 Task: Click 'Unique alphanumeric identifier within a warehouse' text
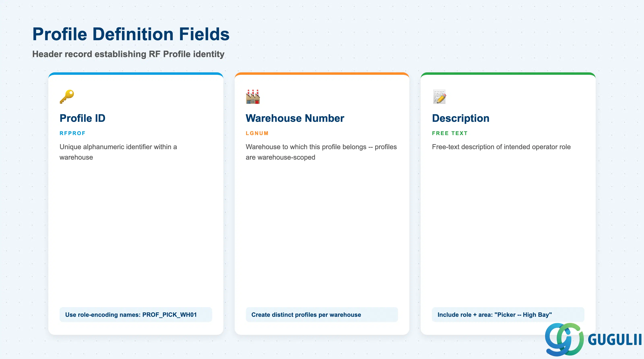pos(118,152)
